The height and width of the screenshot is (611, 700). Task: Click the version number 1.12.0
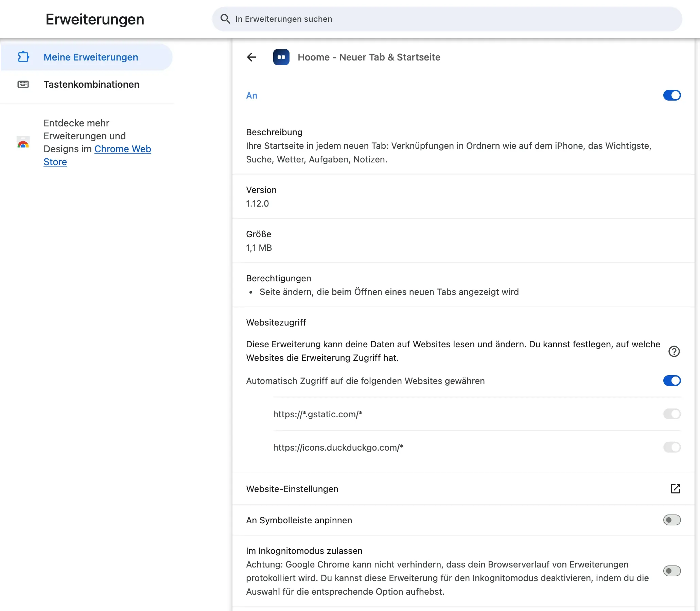point(258,204)
